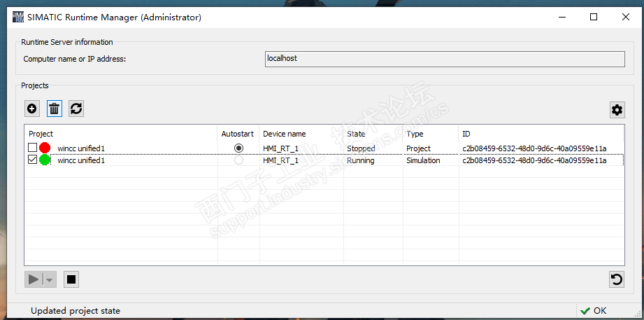The width and height of the screenshot is (644, 320).
Task: Click the add project plus icon
Action: pos(32,109)
